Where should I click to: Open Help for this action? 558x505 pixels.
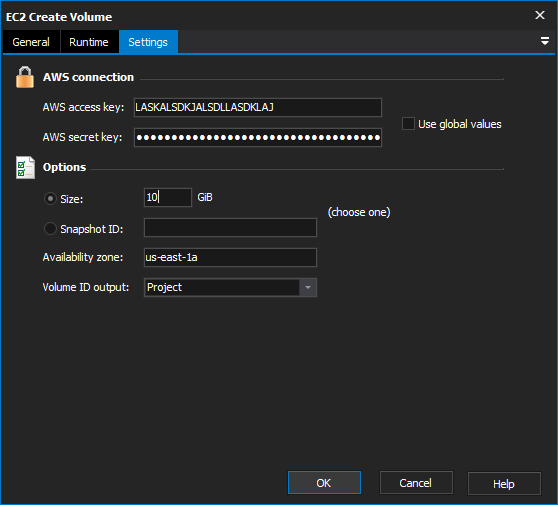tap(504, 483)
